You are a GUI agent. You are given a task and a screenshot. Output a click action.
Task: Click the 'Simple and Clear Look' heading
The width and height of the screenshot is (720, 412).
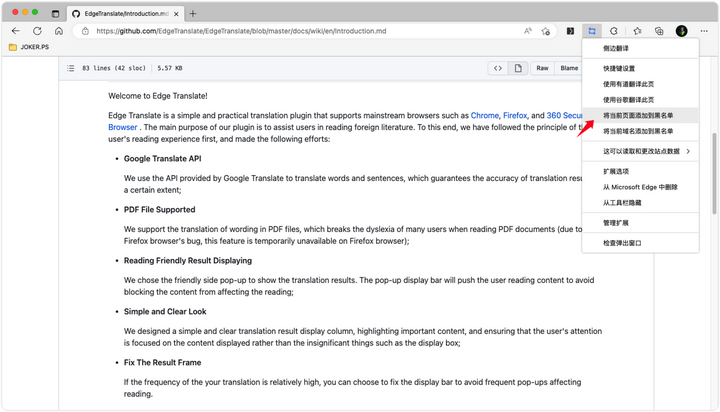tap(165, 311)
